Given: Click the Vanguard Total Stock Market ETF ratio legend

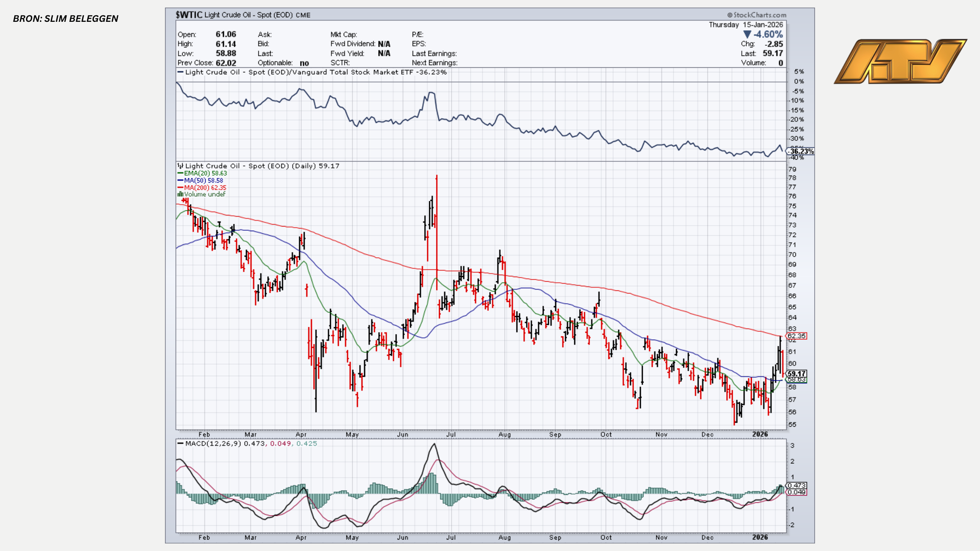Looking at the screenshot, I should pyautogui.click(x=312, y=72).
